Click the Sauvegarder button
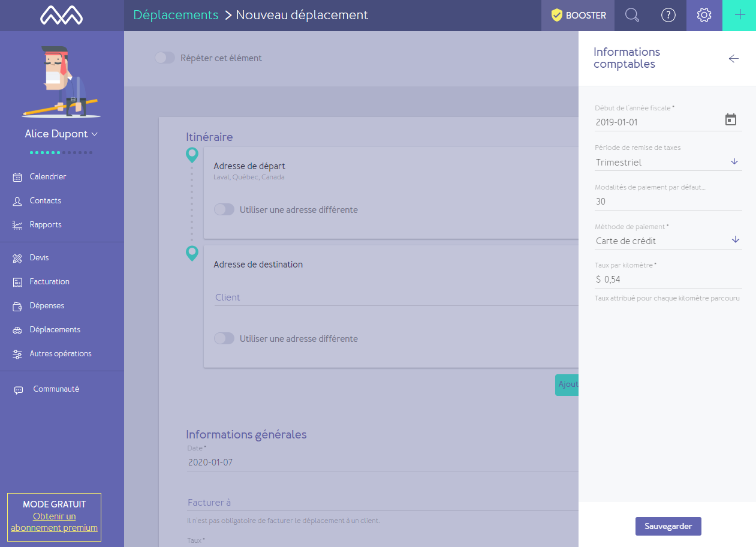This screenshot has height=547, width=756. point(668,526)
